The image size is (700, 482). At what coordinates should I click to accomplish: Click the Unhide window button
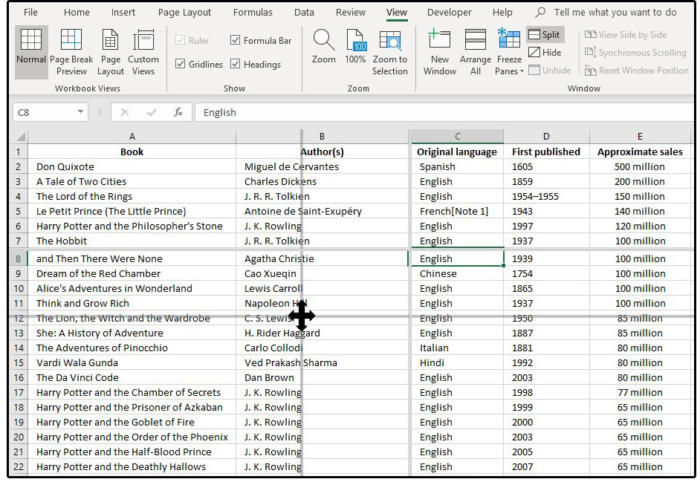click(x=550, y=70)
